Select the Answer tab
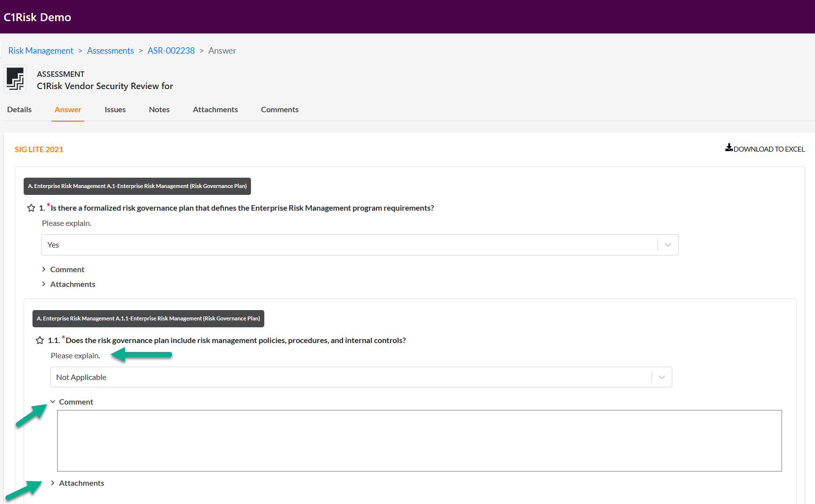815x504 pixels. click(68, 110)
